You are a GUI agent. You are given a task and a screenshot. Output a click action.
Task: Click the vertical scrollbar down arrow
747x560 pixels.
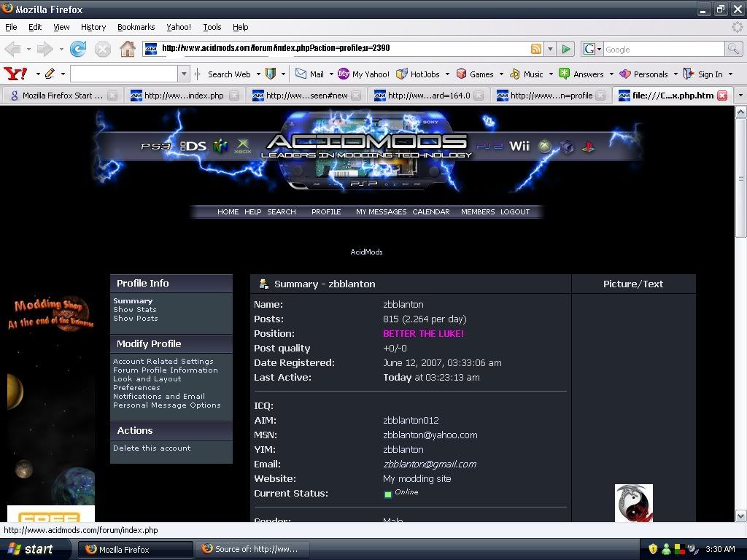pos(740,516)
